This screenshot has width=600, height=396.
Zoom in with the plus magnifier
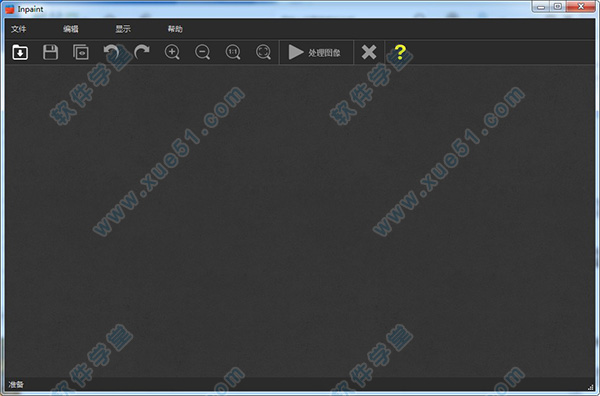[x=172, y=52]
